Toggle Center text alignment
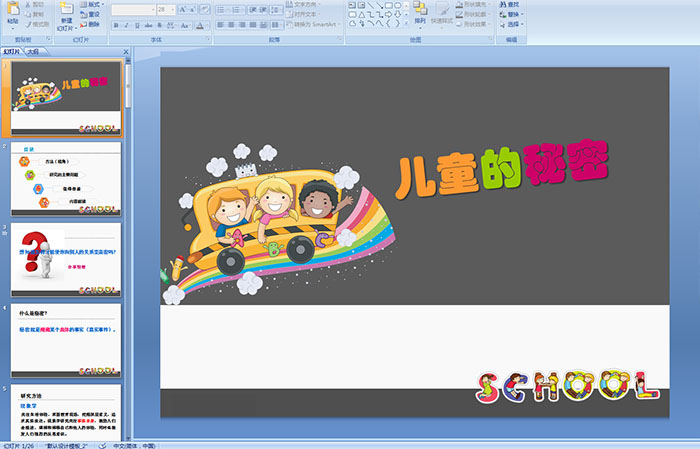700x449 pixels. click(231, 25)
